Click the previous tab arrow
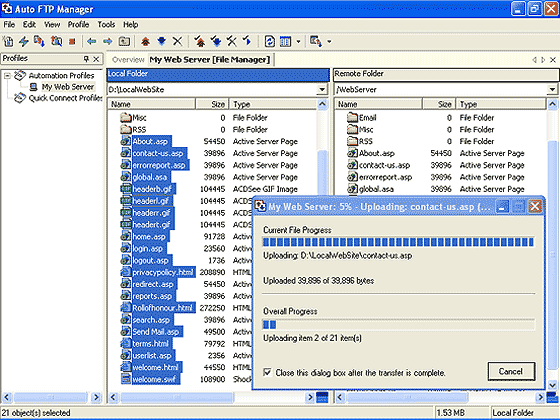This screenshot has width=560, height=420. 535,60
